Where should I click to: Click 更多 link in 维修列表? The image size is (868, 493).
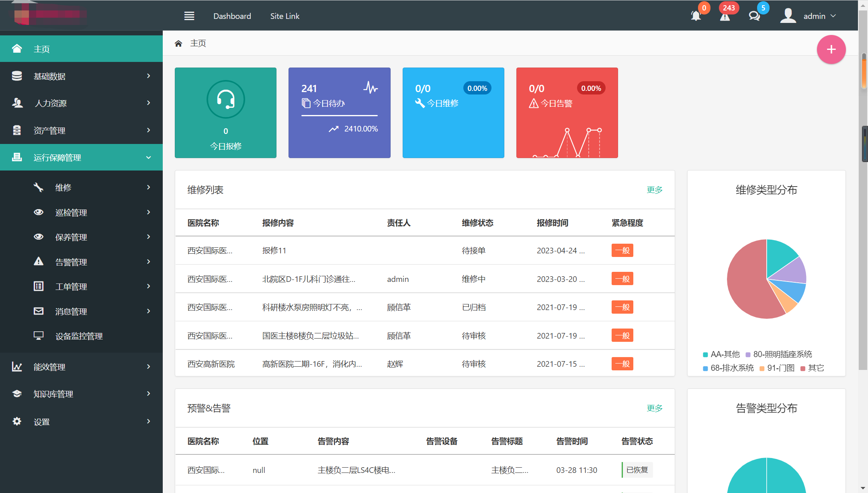pos(654,190)
